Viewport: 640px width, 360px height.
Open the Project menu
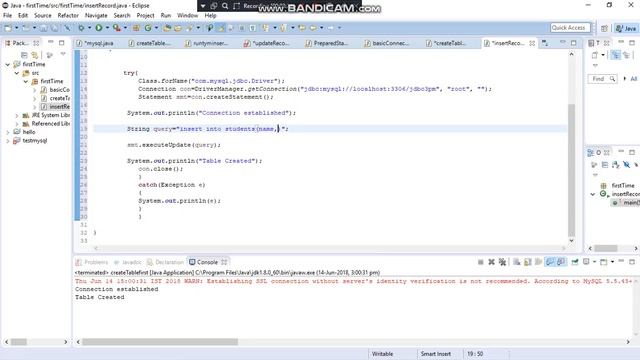145,16
